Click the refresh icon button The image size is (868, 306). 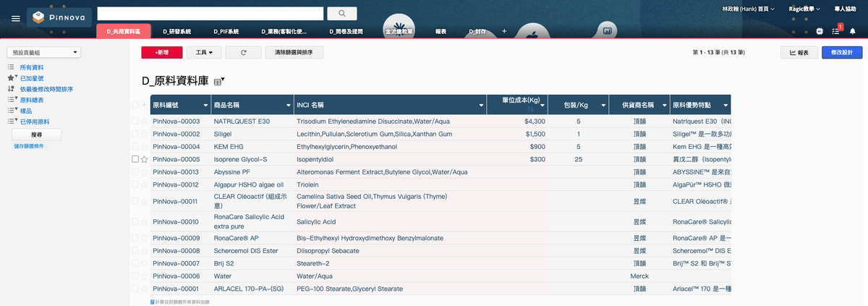click(243, 53)
